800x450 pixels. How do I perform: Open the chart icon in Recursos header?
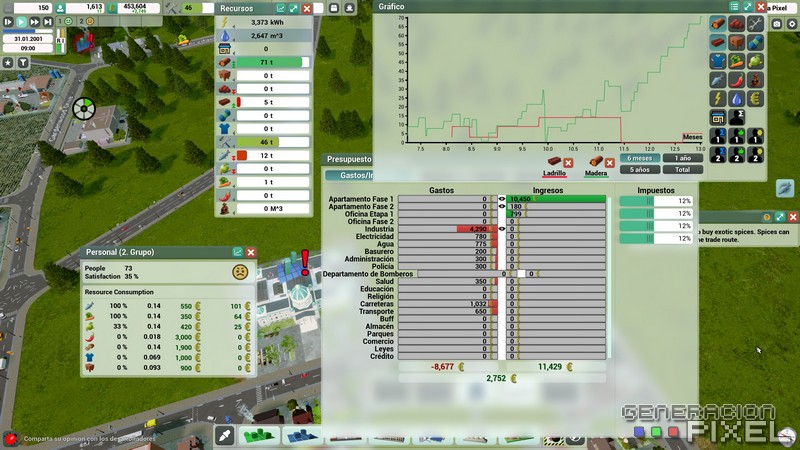coord(281,9)
